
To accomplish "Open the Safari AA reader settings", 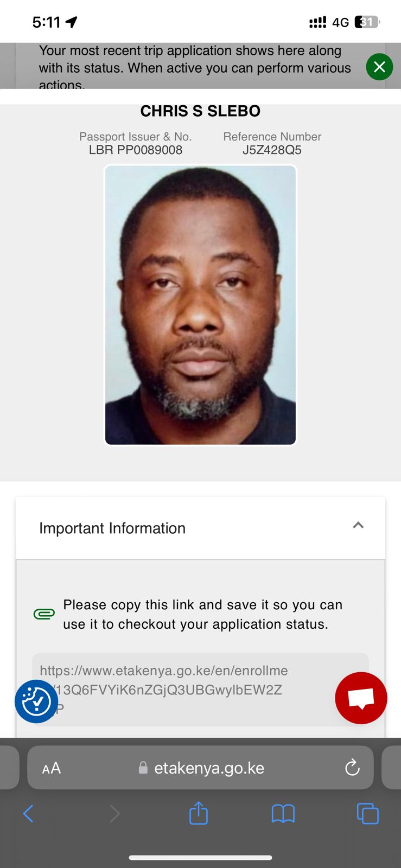I will pyautogui.click(x=52, y=768).
